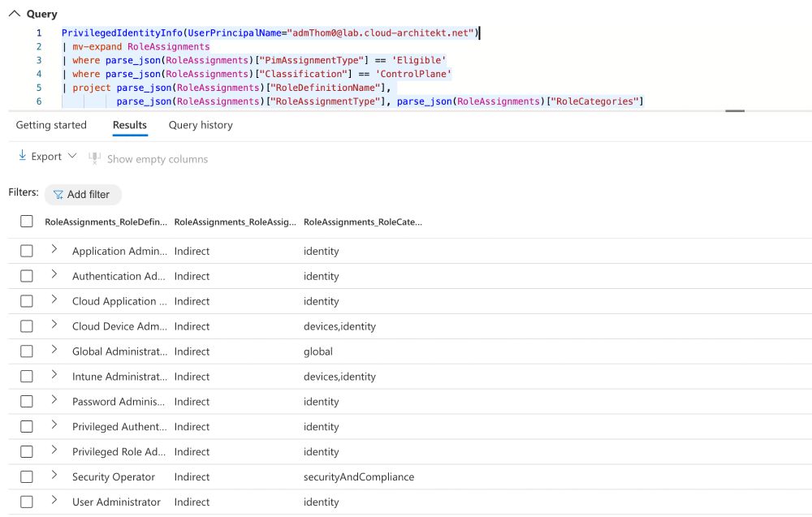
Task: Click identity cell in Application Admin row
Action: [x=321, y=251]
